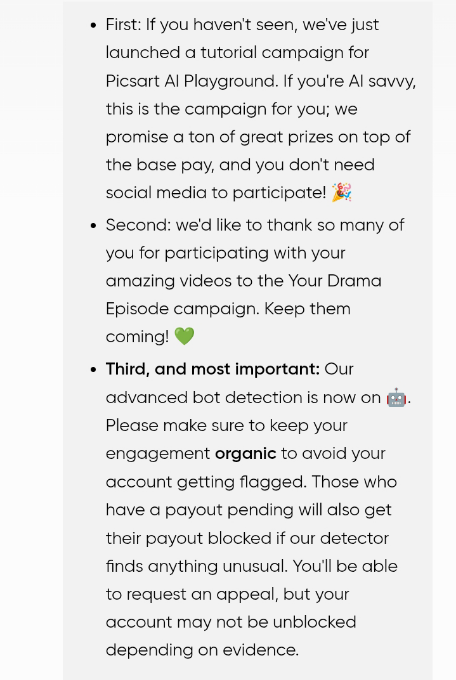Click the third bullet point marker
Viewport: 456px width, 680px height.
tap(93, 369)
